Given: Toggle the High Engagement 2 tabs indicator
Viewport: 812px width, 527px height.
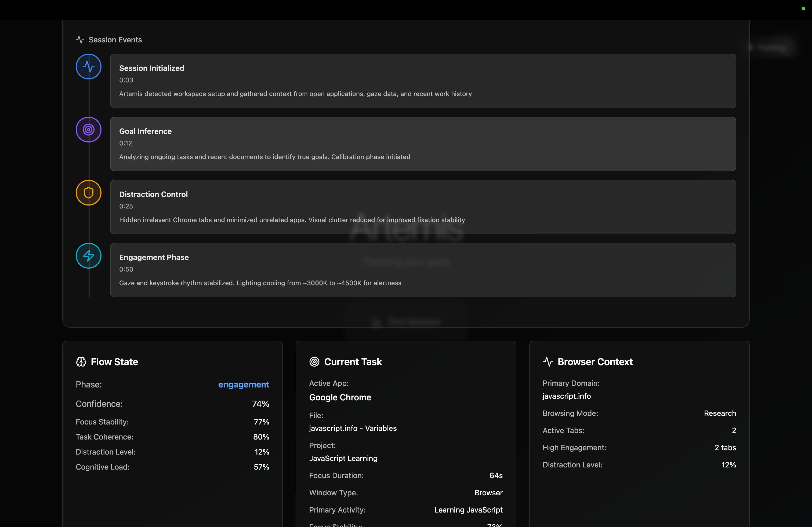Looking at the screenshot, I should (x=725, y=448).
